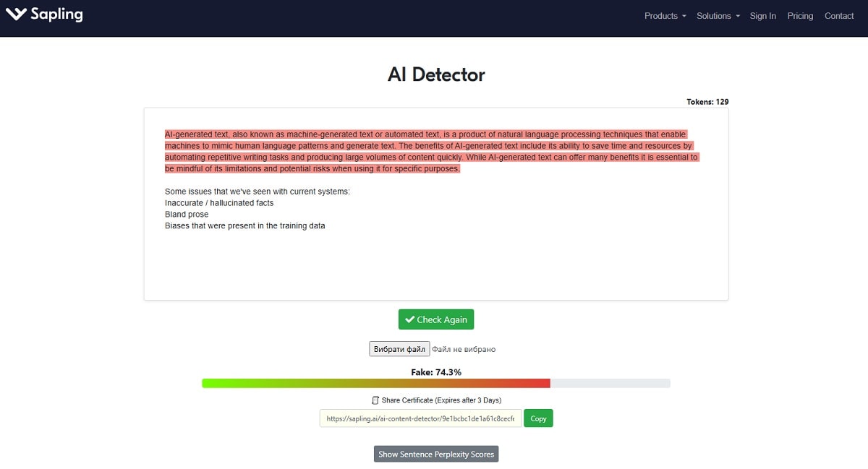The height and width of the screenshot is (469, 868).
Task: Open the Products dropdown menu
Action: pyautogui.click(x=660, y=16)
